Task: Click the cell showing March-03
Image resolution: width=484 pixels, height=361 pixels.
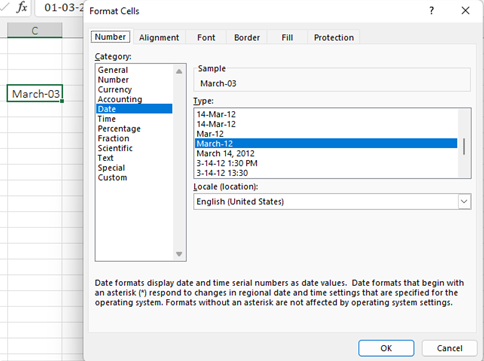Action: 35,94
